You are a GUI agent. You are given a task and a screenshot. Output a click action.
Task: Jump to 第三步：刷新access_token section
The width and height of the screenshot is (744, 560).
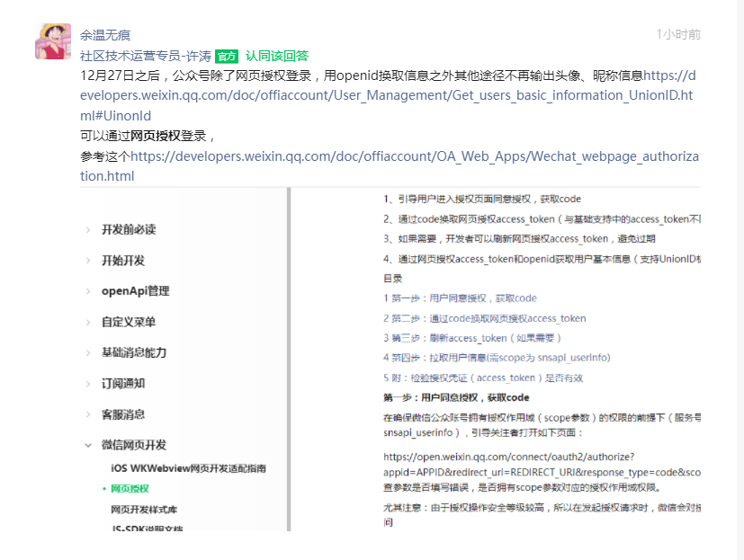[x=472, y=338]
